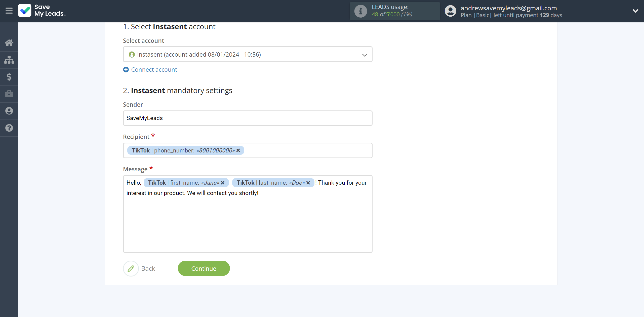644x317 pixels.
Task: Click the Continue button
Action: pyautogui.click(x=204, y=268)
